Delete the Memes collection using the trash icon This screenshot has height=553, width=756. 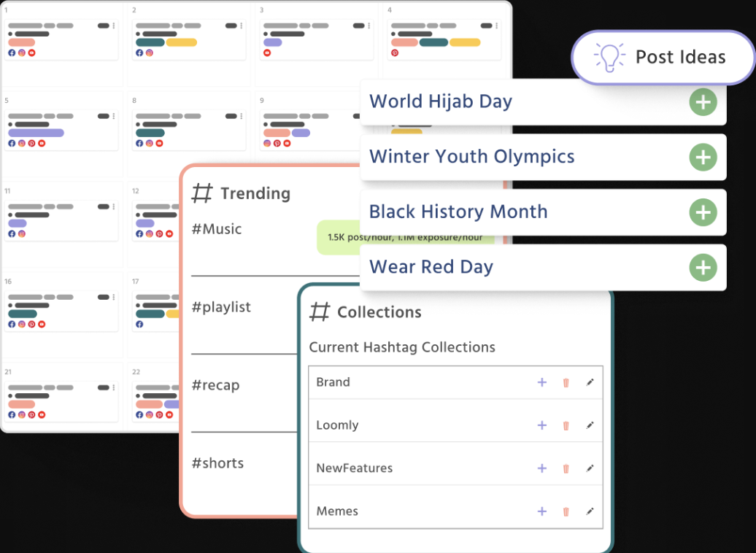(566, 511)
